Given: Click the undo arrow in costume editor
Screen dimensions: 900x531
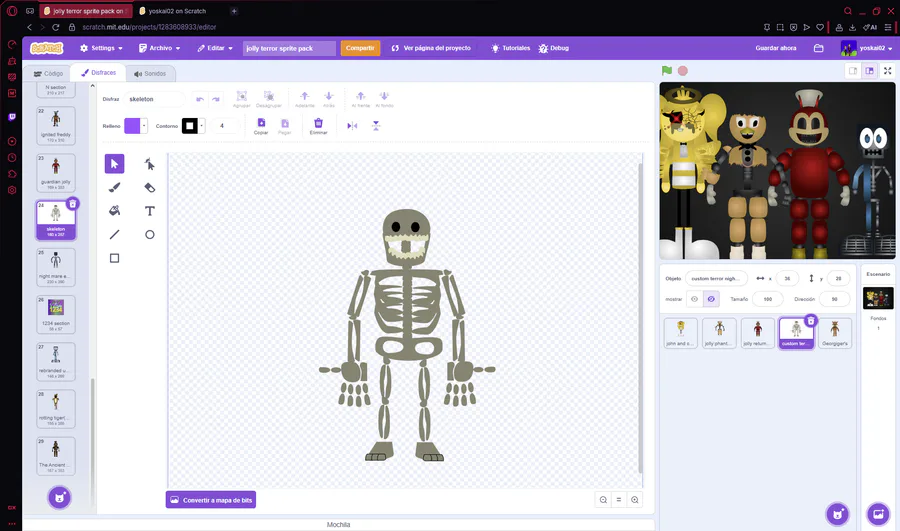Looking at the screenshot, I should (200, 99).
